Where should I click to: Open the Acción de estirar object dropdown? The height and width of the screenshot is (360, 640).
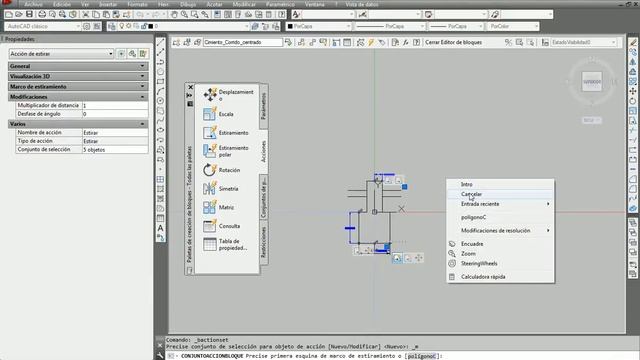61,53
